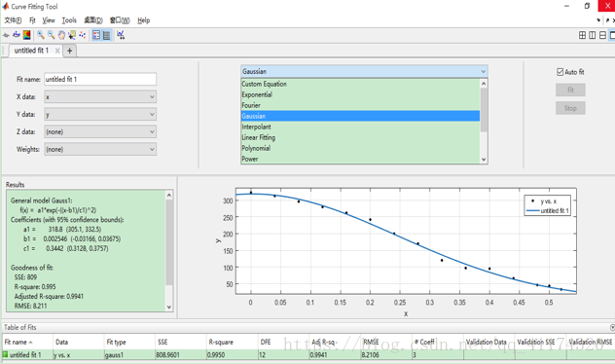
Task: Click the Fit type column header
Action: coord(129,342)
